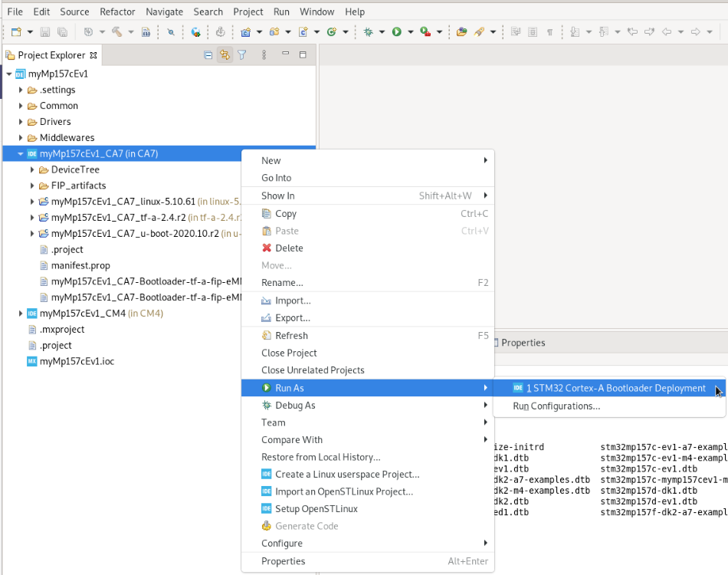Open the Project menu
Viewport: 728px width, 575px height.
coord(248,11)
